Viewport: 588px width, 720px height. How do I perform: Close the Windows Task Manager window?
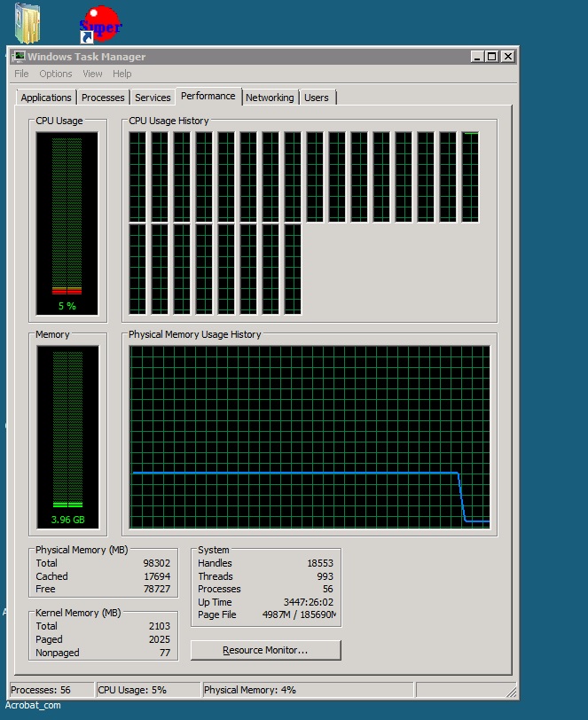click(x=507, y=57)
